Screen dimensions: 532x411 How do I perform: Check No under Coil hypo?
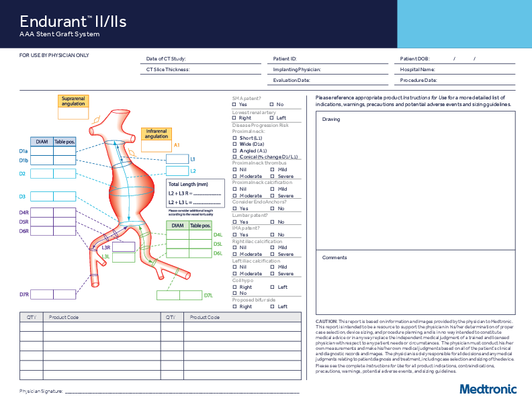234,293
